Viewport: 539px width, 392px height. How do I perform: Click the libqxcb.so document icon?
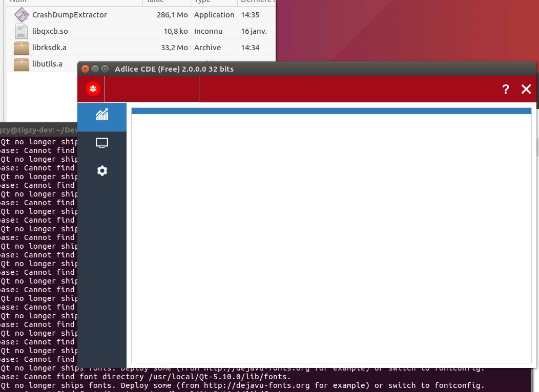coord(22,31)
